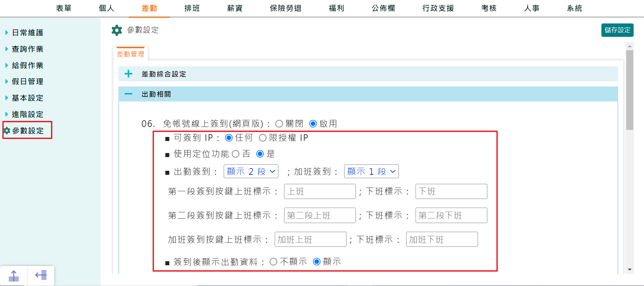The height and width of the screenshot is (286, 644).
Task: Click the gear icon in sidebar 參數設定
Action: 7,131
